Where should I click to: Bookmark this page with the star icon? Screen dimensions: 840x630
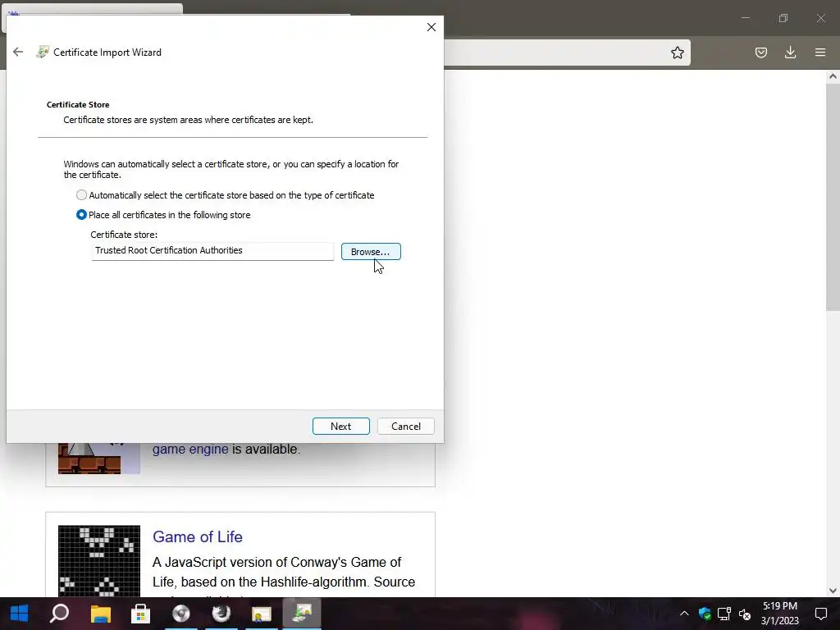[677, 52]
